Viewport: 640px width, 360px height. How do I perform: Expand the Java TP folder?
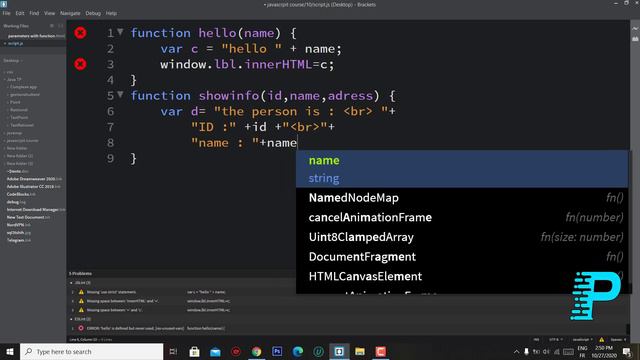coord(14,79)
